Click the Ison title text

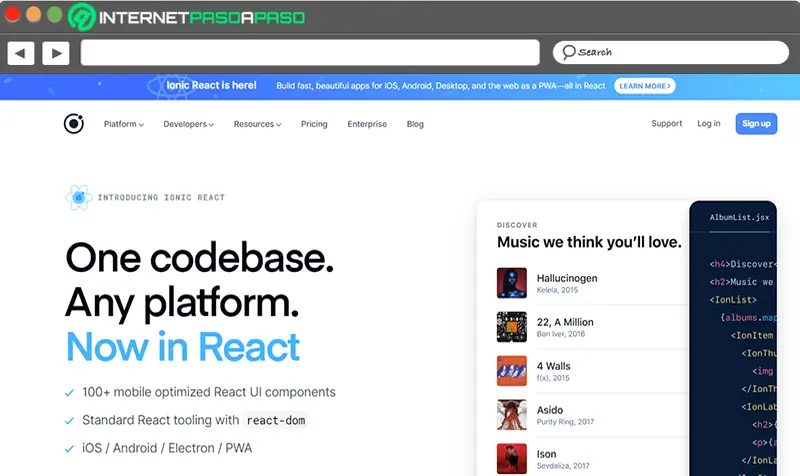[x=546, y=454]
